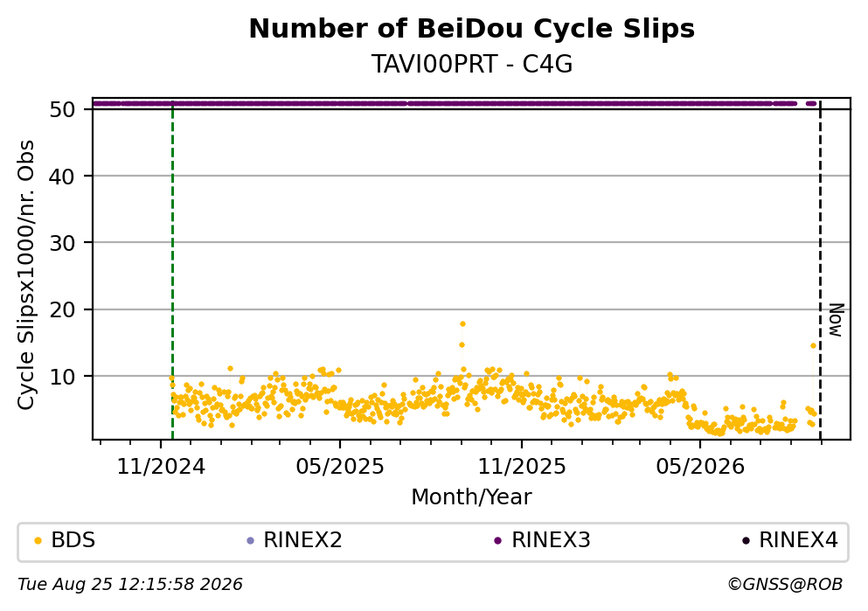Click the 11/2024 x-axis tick label

pyautogui.click(x=161, y=467)
